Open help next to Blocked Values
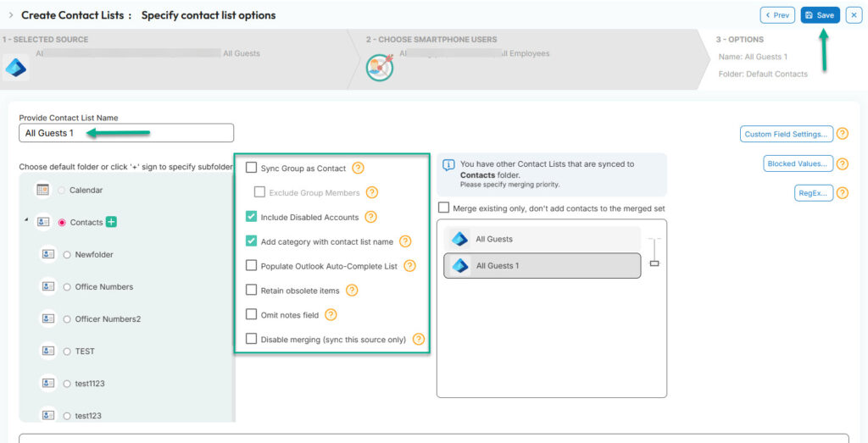 pos(843,163)
